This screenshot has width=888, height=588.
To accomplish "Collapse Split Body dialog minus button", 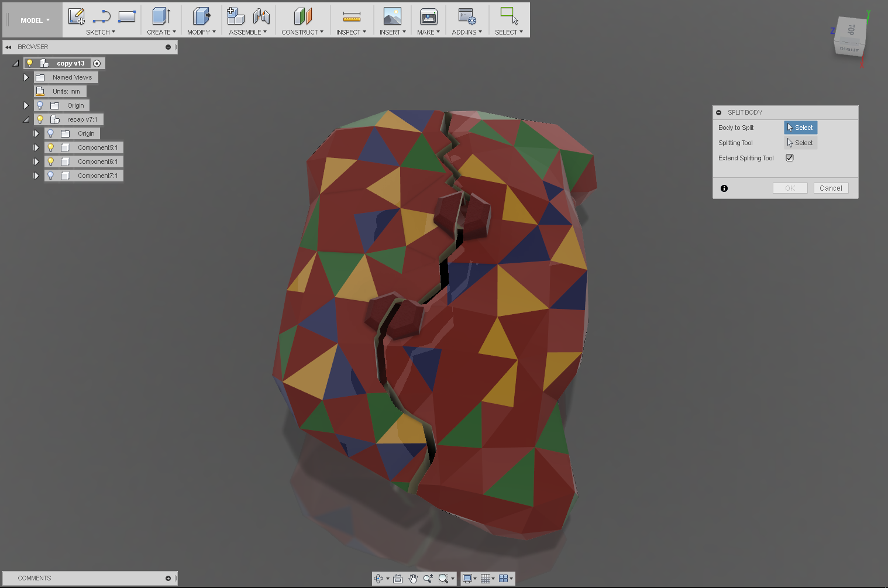I will (x=719, y=112).
